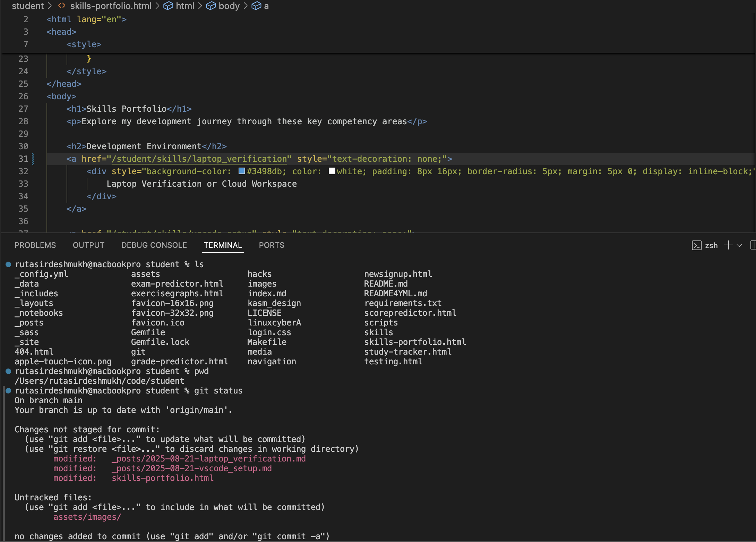Click newsignup.html in ls output
The width and height of the screenshot is (756, 542).
398,274
